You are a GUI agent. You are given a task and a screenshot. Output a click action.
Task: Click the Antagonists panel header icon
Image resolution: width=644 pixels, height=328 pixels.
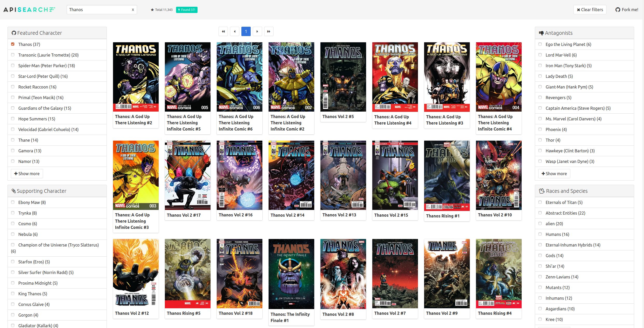click(541, 33)
